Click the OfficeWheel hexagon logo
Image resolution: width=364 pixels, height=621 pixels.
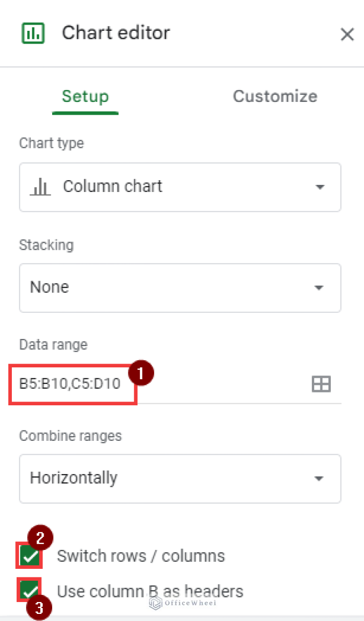[x=155, y=603]
